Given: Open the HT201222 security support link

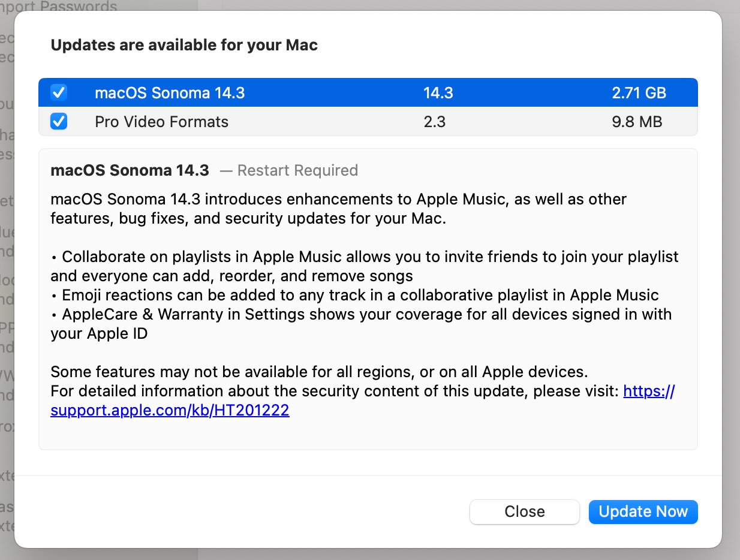Looking at the screenshot, I should tap(170, 410).
